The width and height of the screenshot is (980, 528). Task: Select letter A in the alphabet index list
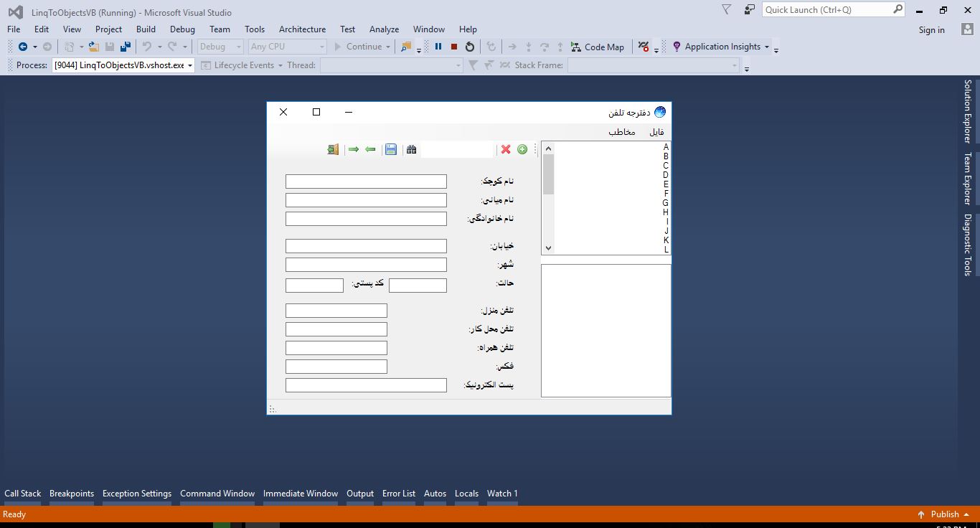click(x=666, y=147)
